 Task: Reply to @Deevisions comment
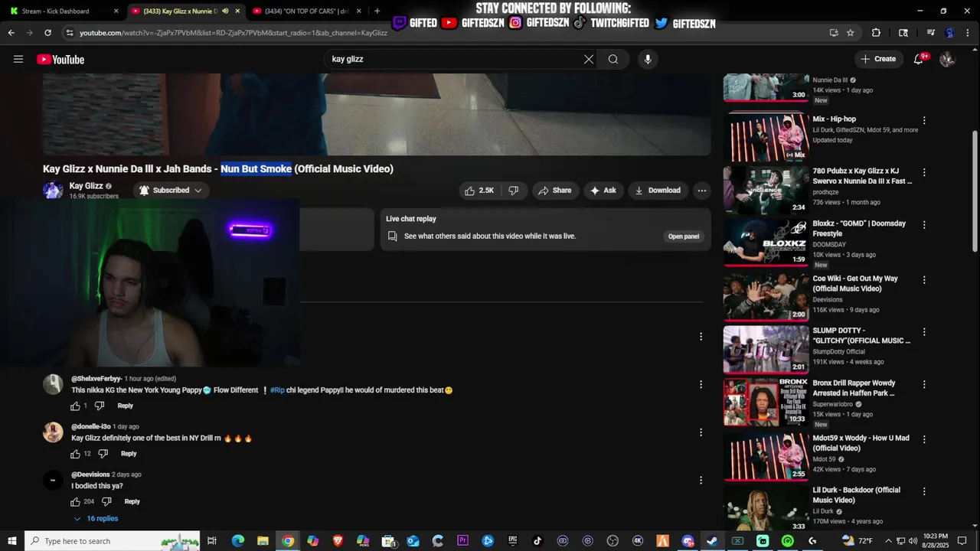click(132, 501)
